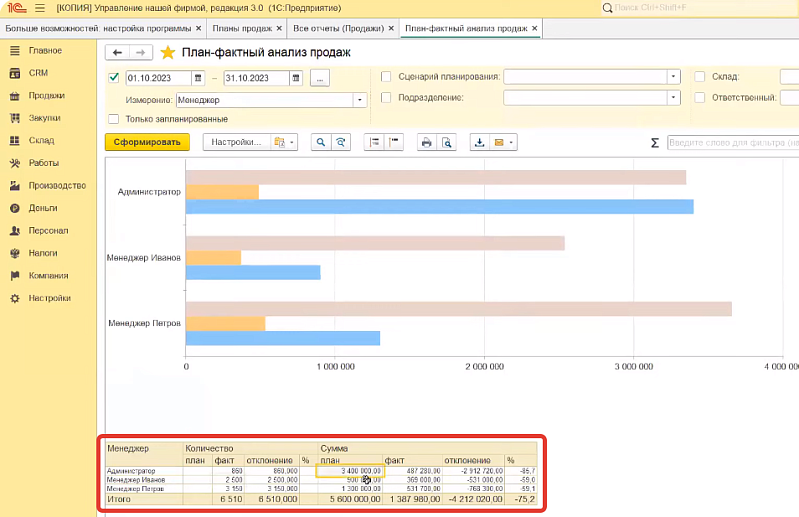Switch to Больше возможностей tab
This screenshot has width=799, height=517.
[x=98, y=29]
